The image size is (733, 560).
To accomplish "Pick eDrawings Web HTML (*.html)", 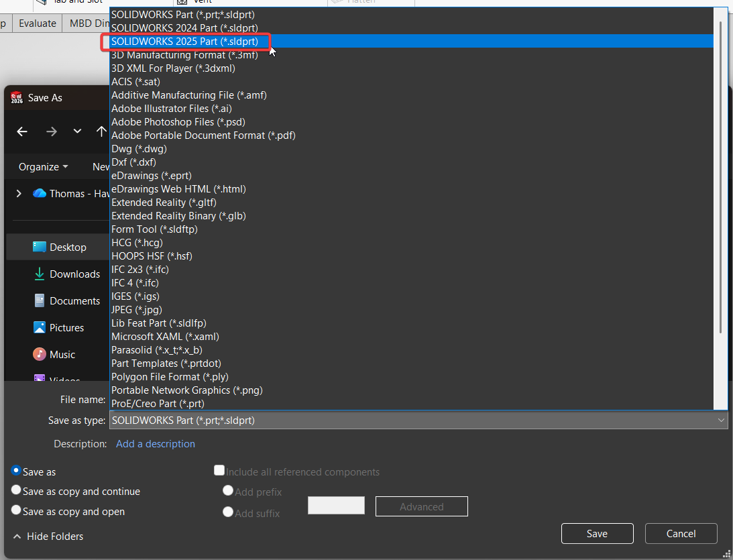I will (411, 189).
